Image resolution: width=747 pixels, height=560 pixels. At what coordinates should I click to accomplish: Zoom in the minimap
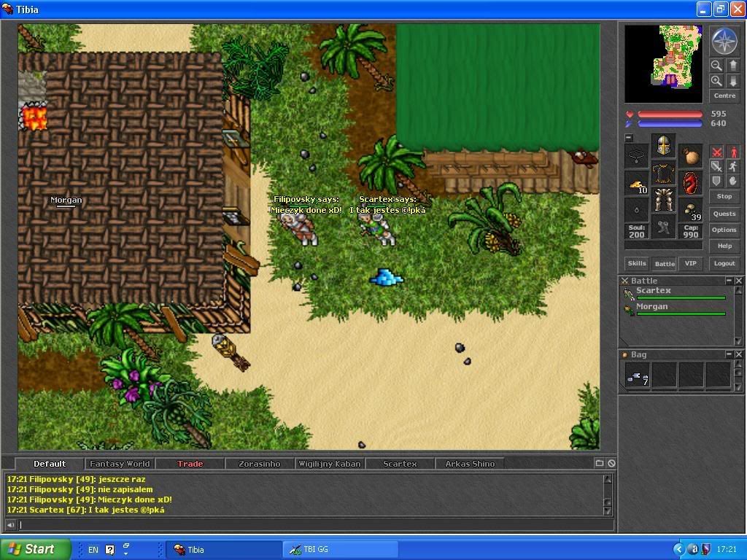pos(716,81)
